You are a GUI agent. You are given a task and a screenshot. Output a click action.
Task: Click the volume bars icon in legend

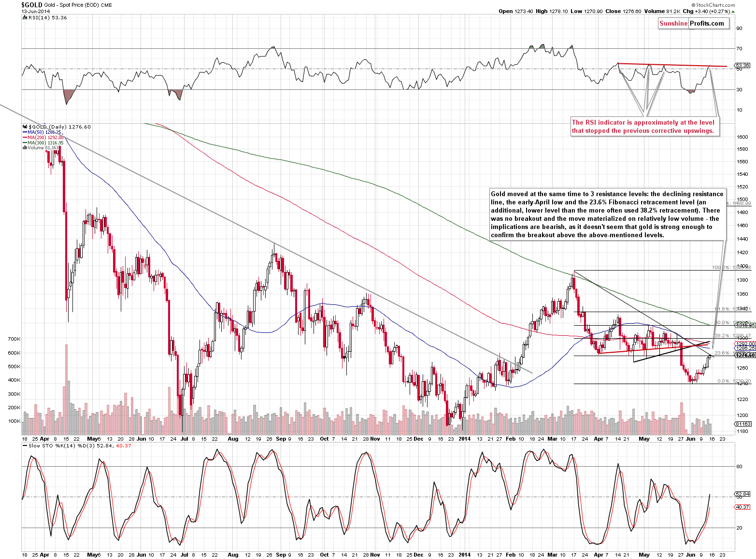click(25, 148)
